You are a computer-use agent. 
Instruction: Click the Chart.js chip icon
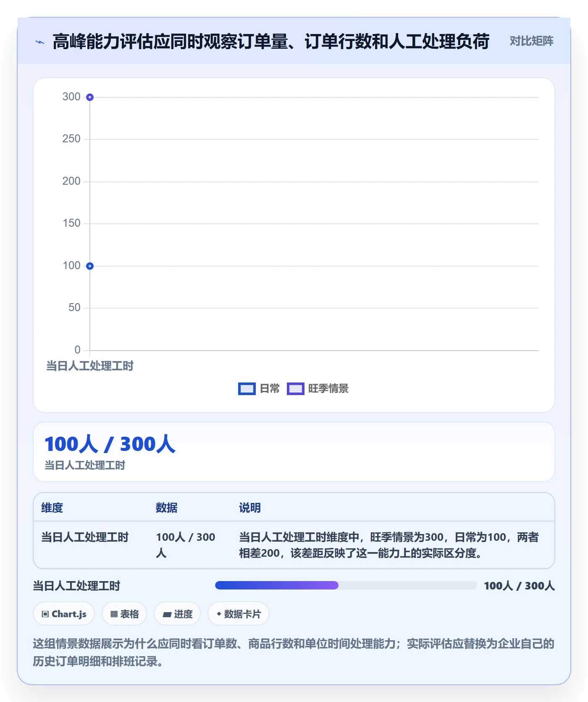pyautogui.click(x=45, y=614)
